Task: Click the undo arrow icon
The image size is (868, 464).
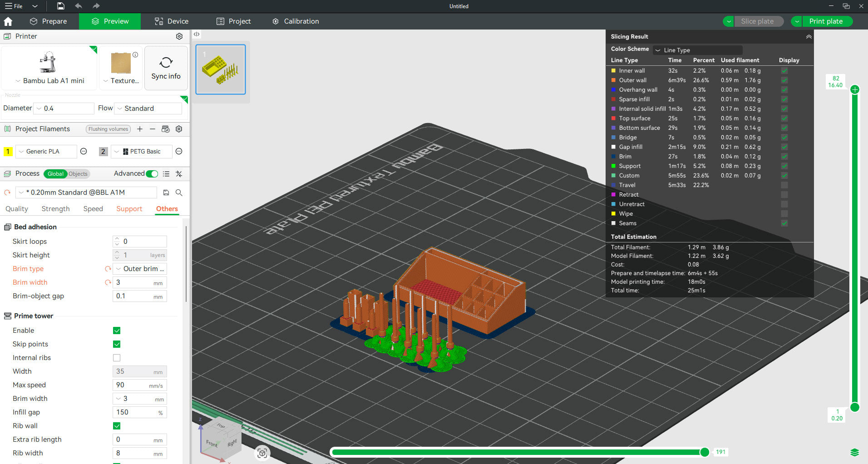Action: click(79, 6)
